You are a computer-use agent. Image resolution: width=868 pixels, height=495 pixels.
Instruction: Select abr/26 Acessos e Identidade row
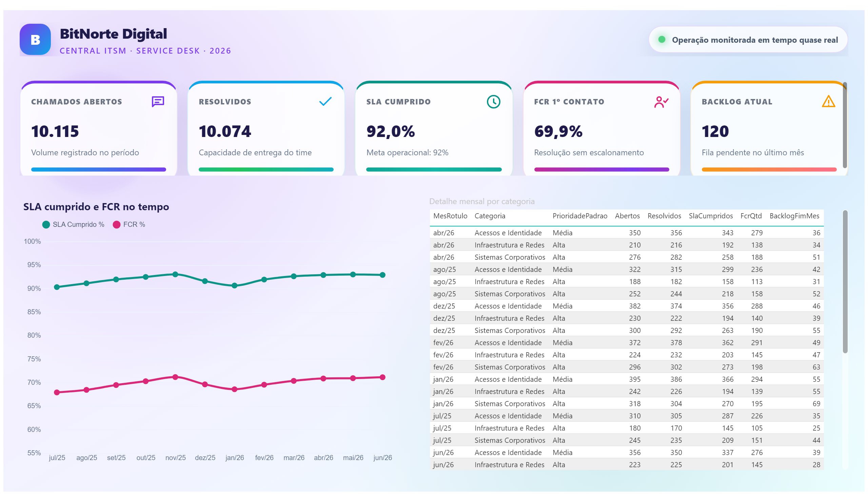click(x=626, y=233)
